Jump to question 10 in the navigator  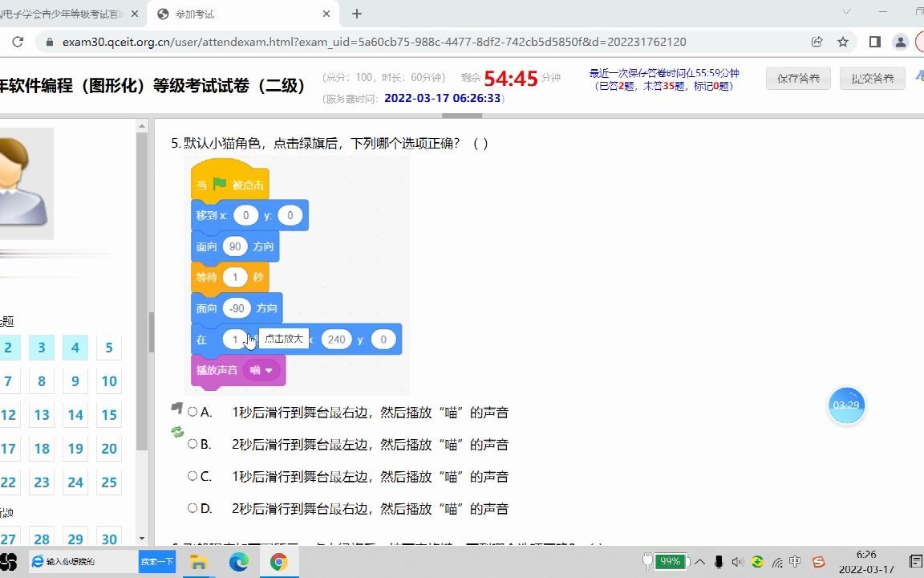(x=108, y=381)
